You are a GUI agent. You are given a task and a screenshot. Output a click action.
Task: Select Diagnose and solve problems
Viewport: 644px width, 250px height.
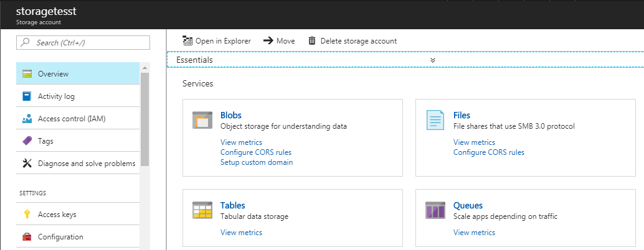[78, 163]
